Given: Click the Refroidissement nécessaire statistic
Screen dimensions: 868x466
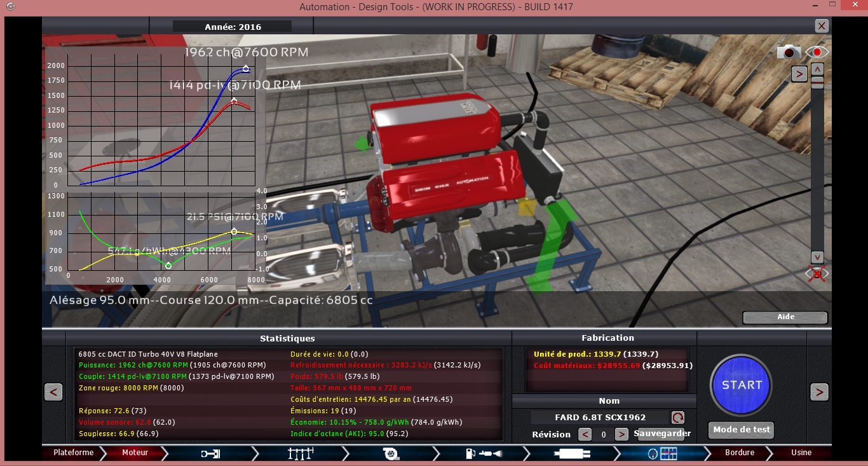Looking at the screenshot, I should point(386,365).
